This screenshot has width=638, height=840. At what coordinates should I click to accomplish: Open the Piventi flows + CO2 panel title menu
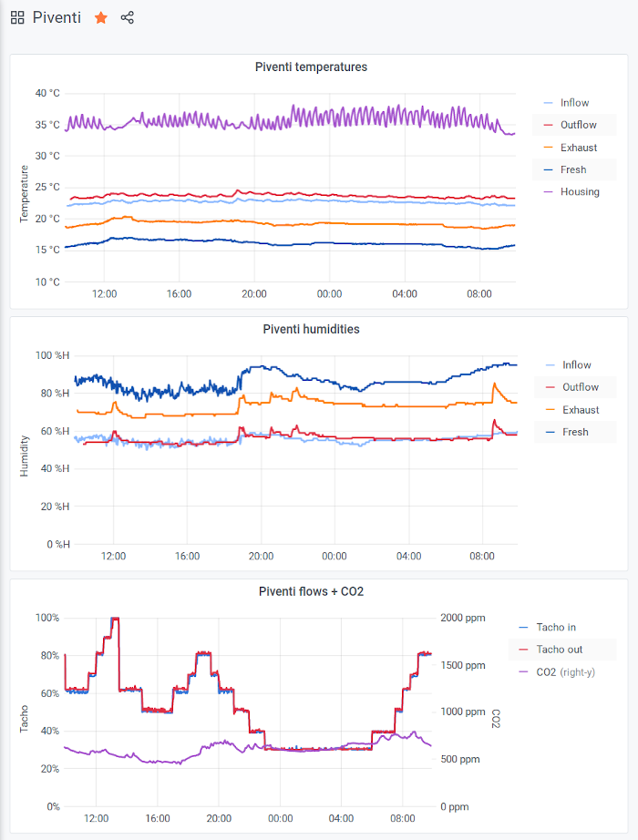coord(311,591)
